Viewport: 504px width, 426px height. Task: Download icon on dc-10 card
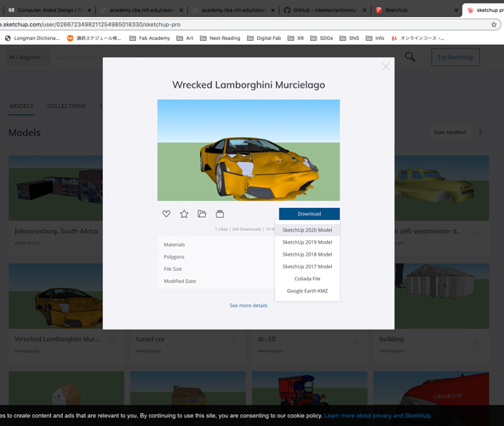tap(355, 339)
